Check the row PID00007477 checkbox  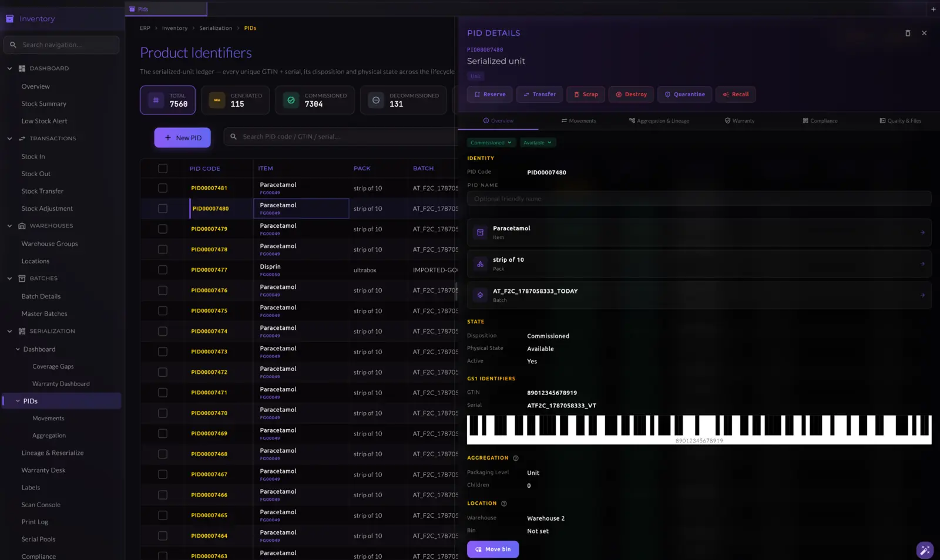coord(163,270)
